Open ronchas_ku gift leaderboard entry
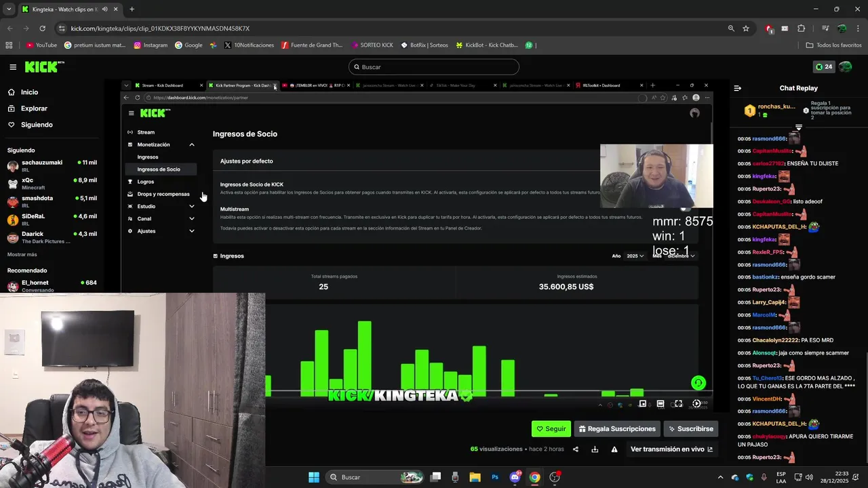Screen dimensions: 868x488 point(770,110)
